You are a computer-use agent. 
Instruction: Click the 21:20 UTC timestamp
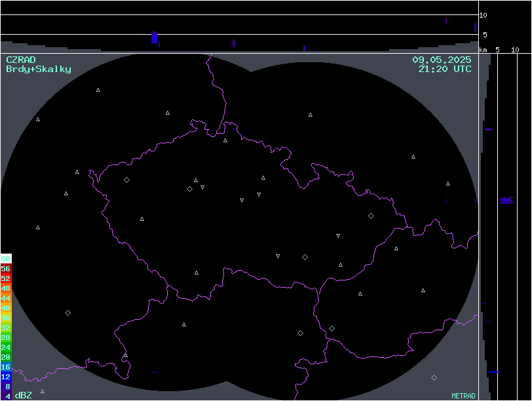tap(445, 69)
